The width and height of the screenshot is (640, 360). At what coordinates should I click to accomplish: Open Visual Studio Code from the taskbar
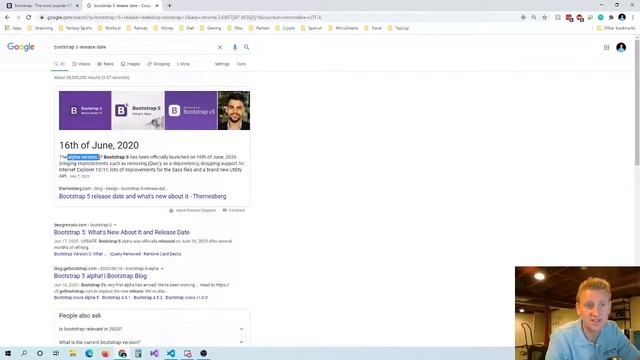pos(171,353)
